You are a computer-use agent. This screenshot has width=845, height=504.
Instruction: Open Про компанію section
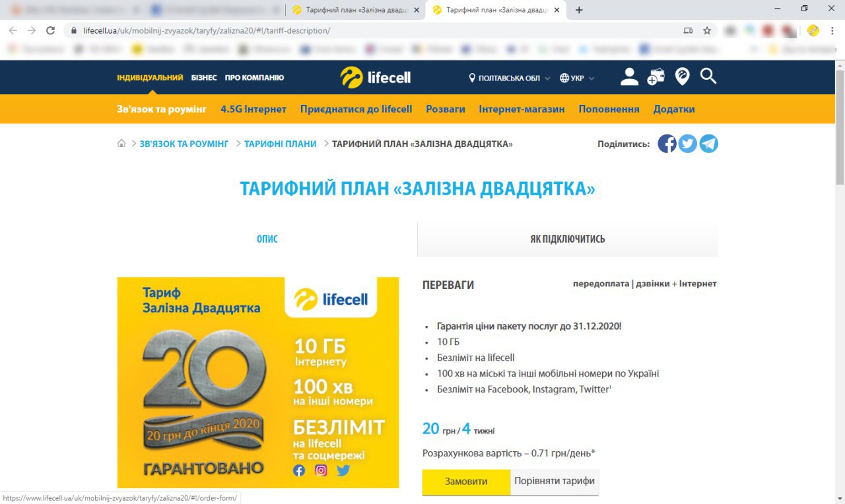point(254,77)
